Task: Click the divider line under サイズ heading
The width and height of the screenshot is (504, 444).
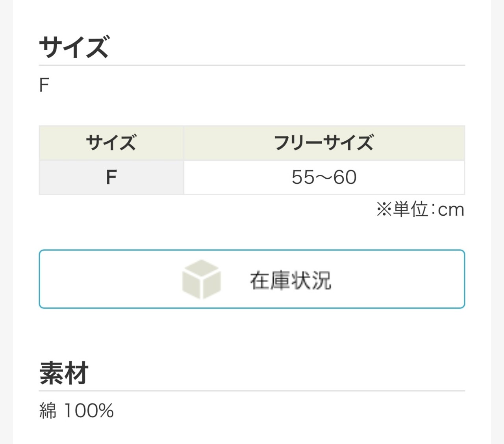Action: [252, 65]
